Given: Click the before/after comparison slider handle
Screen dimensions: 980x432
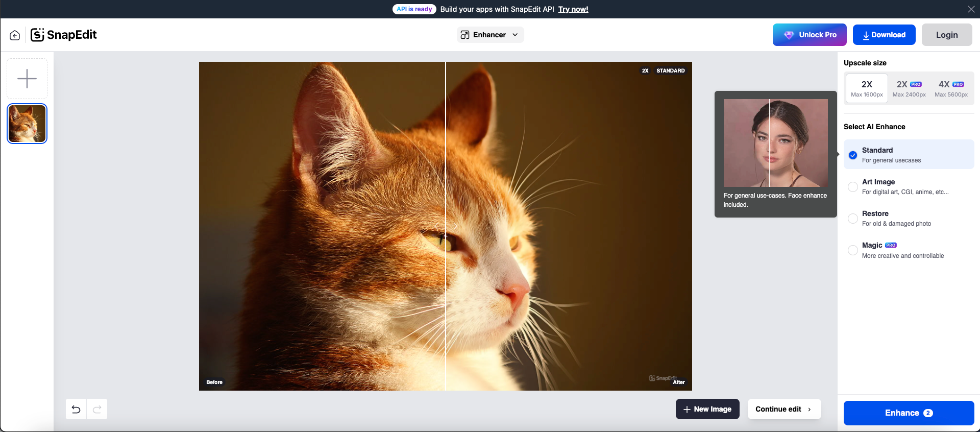Looking at the screenshot, I should click(x=446, y=226).
